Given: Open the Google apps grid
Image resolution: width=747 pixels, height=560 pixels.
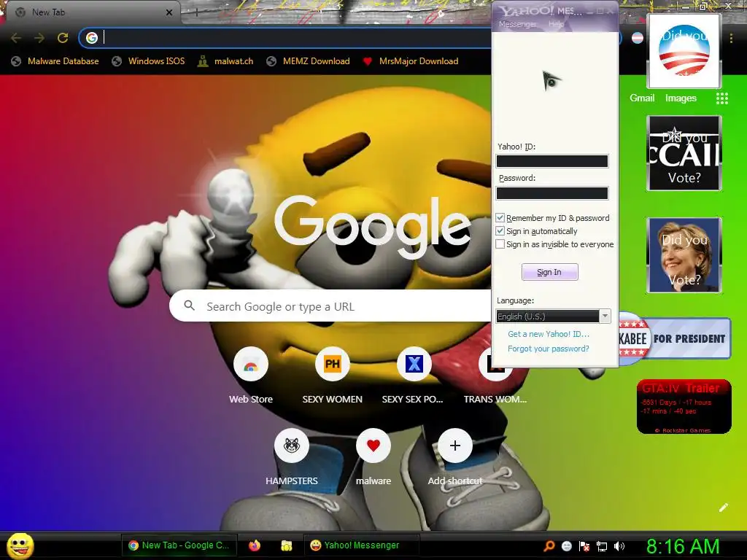Looking at the screenshot, I should 721,98.
